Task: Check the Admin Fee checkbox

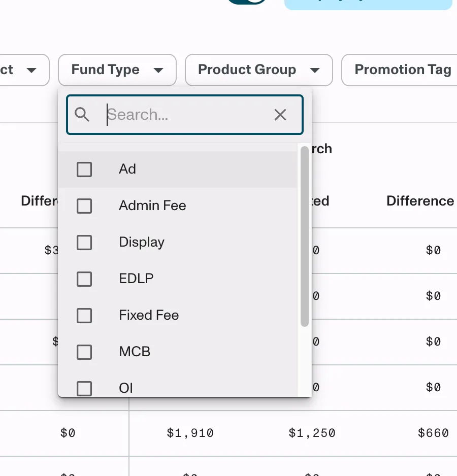Action: (84, 206)
